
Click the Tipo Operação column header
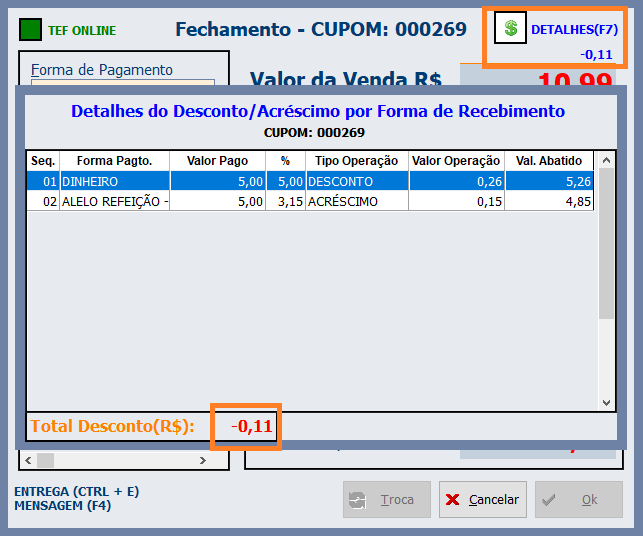pos(356,161)
